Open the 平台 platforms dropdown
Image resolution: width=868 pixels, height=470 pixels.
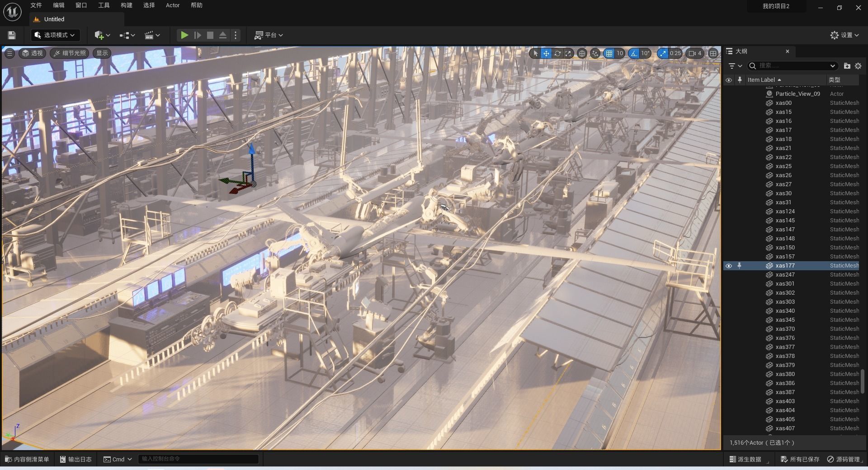[269, 35]
